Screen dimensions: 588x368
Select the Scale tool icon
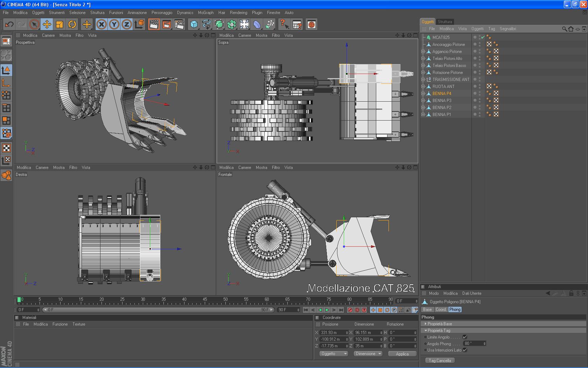(59, 25)
